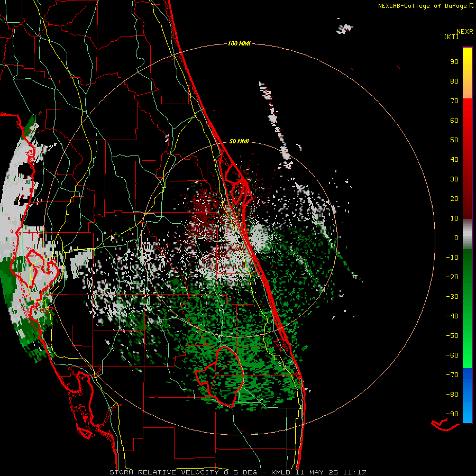476x476 pixels.
Task: Click the blue bottom segment of the color bar
Action: tap(467, 396)
